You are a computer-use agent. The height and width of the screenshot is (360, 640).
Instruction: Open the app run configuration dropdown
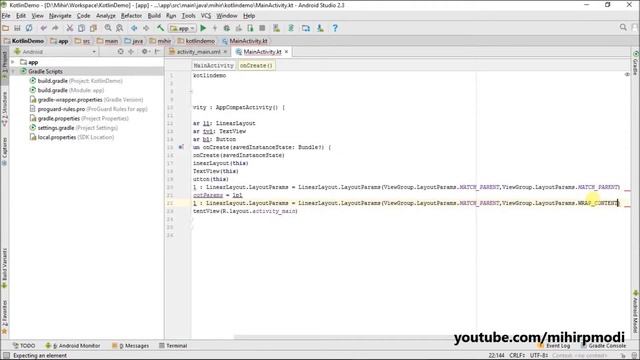point(182,28)
